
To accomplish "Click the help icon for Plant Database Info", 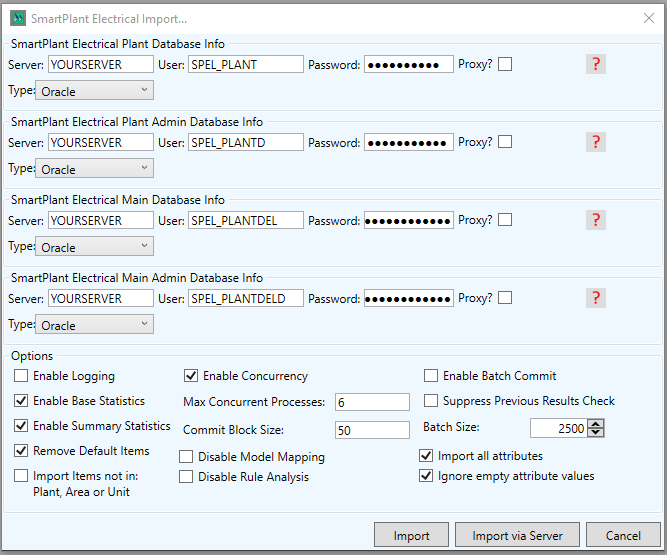I will [x=596, y=64].
